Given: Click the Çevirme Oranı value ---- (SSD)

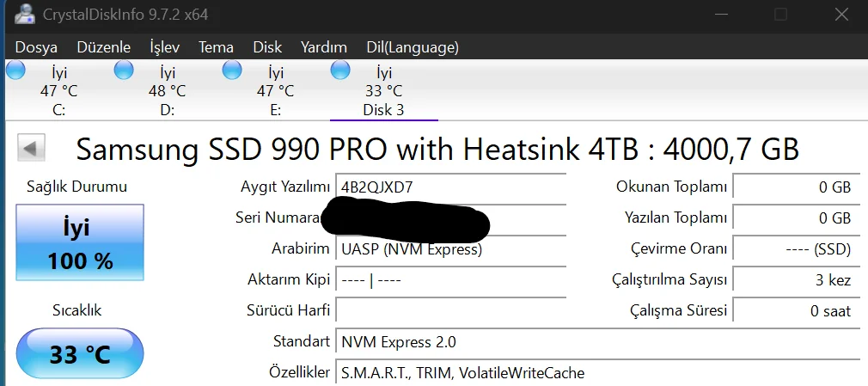Looking at the screenshot, I should click(796, 249).
